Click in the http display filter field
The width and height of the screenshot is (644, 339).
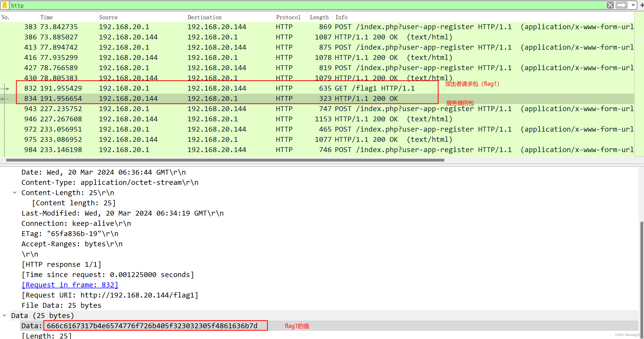(307, 5)
